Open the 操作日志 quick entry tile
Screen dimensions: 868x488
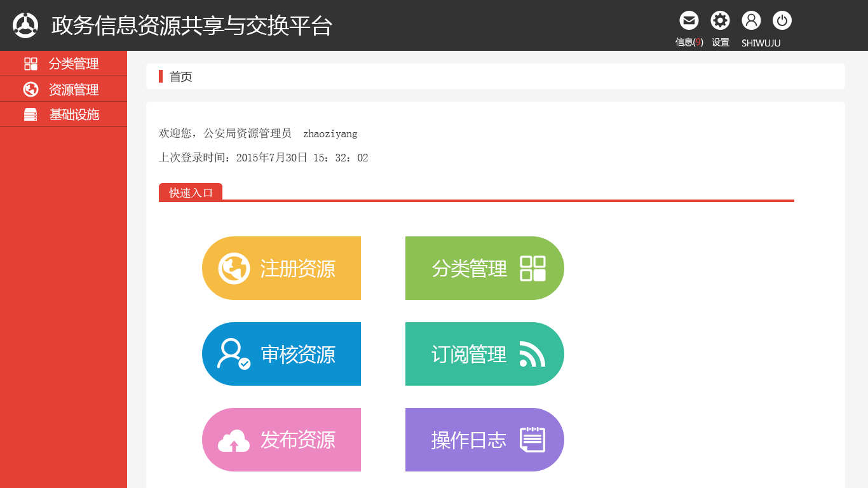[x=484, y=439]
